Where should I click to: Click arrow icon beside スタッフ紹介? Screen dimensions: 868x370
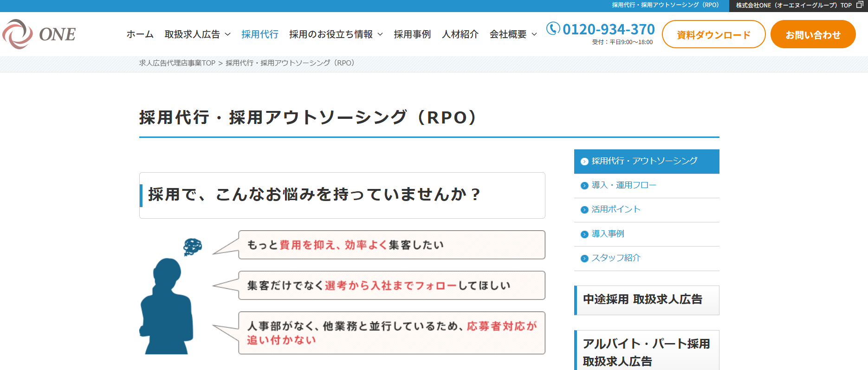pos(584,259)
